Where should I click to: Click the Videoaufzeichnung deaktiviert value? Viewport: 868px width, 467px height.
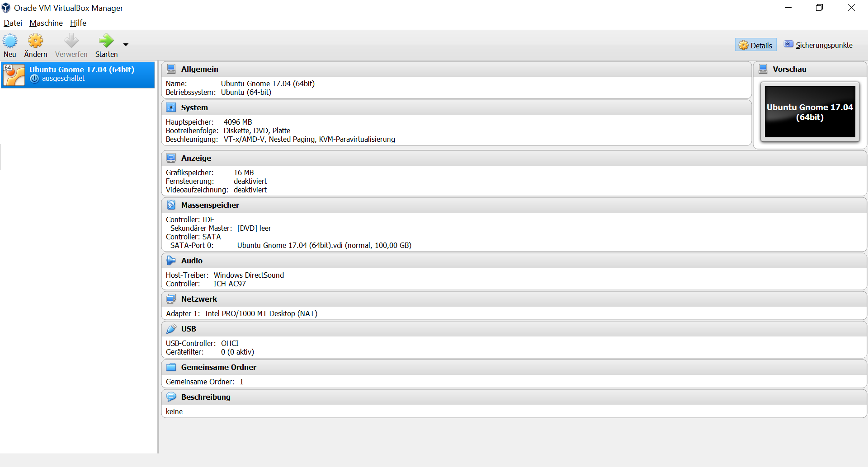coord(250,190)
